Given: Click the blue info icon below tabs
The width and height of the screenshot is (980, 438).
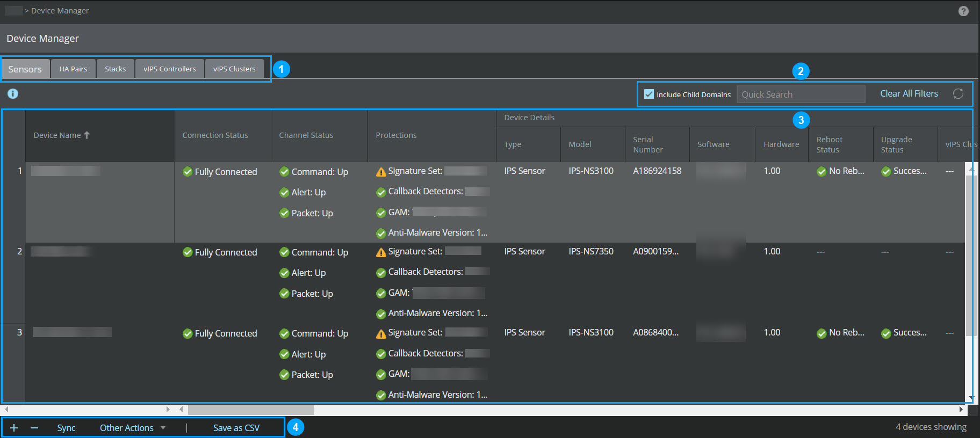Looking at the screenshot, I should coord(13,94).
